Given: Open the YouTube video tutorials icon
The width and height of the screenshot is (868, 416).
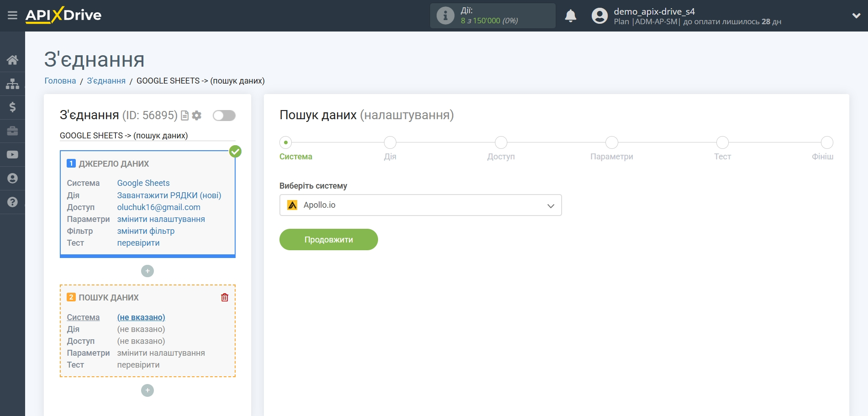Looking at the screenshot, I should tap(12, 155).
